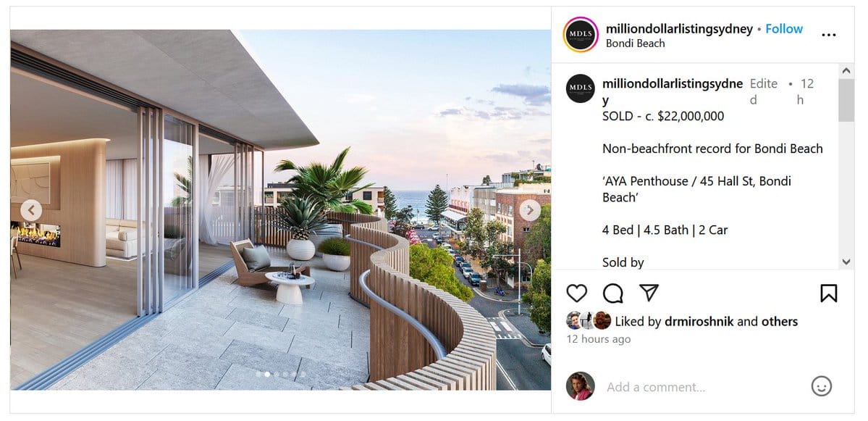Go to next photo with right arrow
The height and width of the screenshot is (421, 868).
[x=530, y=210]
